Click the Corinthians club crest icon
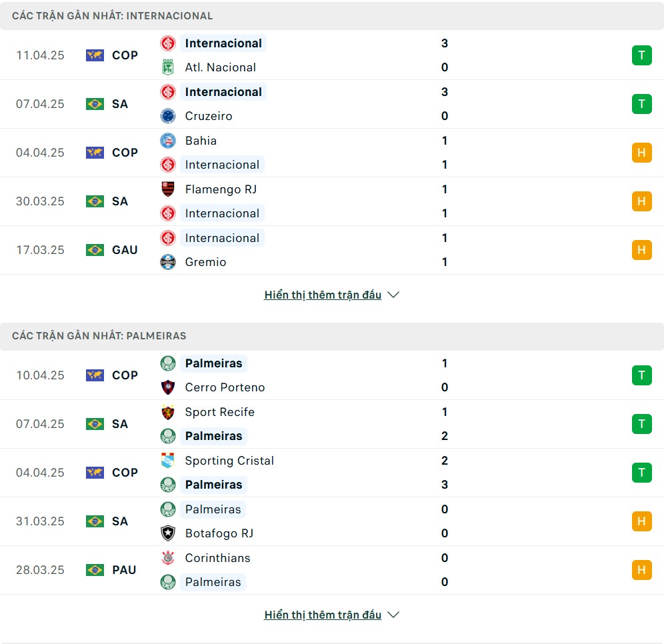664x644 pixels. click(168, 558)
